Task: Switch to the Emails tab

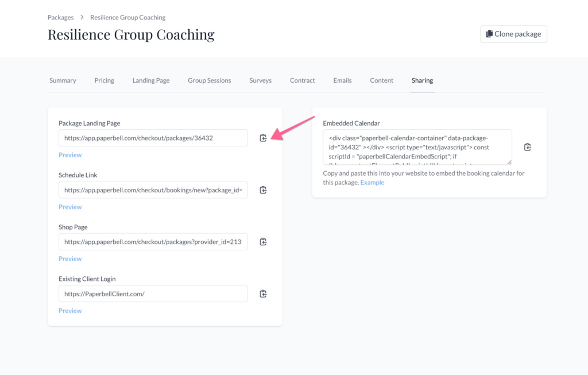Action: tap(342, 80)
